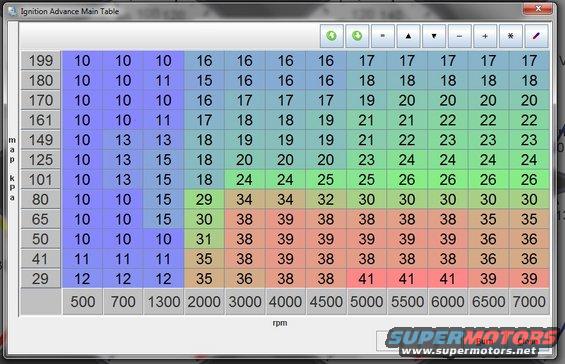This screenshot has width=565, height=364.
Task: Select cell 19 at 170 kPa, 5000 rpm
Action: click(x=367, y=100)
